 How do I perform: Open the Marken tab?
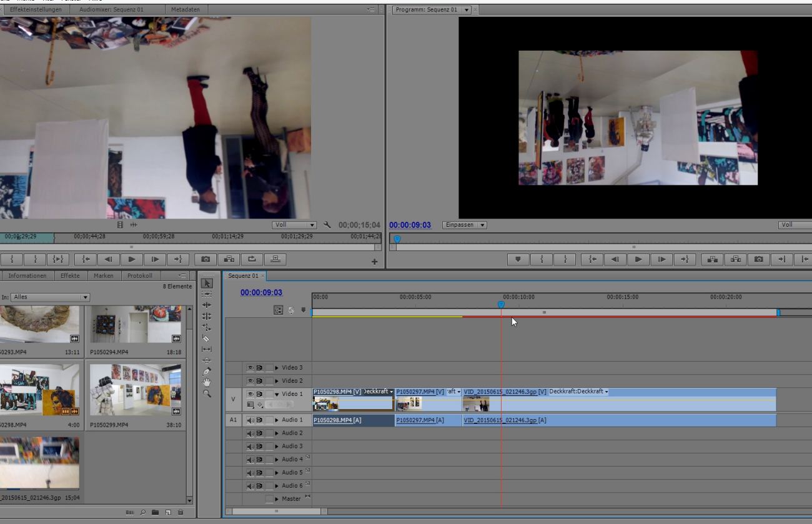104,275
